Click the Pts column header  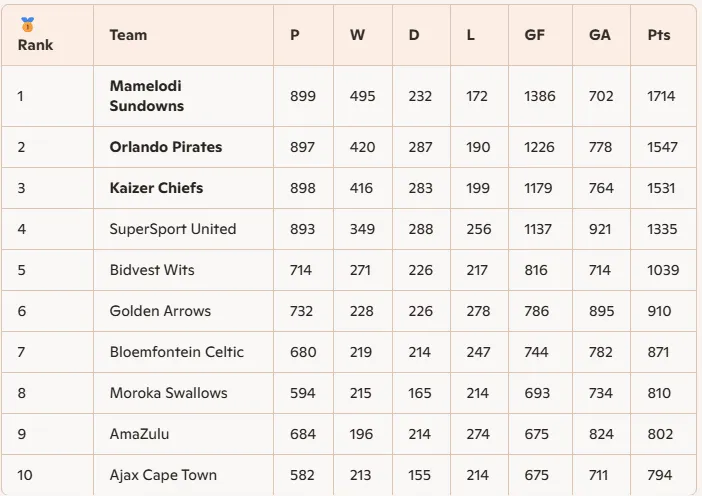659,35
